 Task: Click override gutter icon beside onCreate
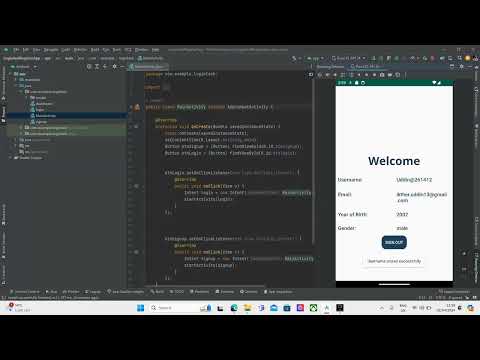tap(136, 127)
